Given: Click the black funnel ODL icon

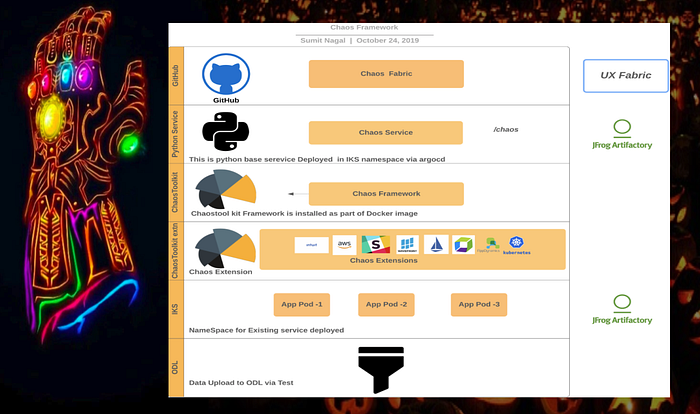Looking at the screenshot, I should point(381,370).
